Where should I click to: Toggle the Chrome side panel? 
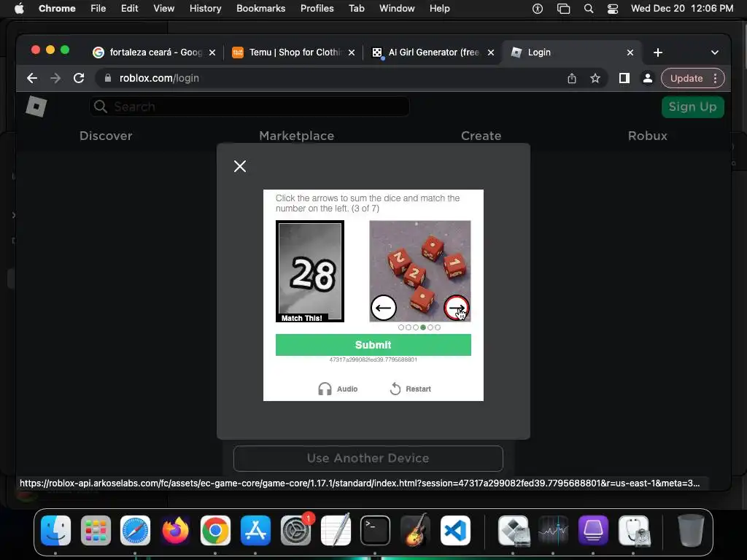(x=624, y=78)
